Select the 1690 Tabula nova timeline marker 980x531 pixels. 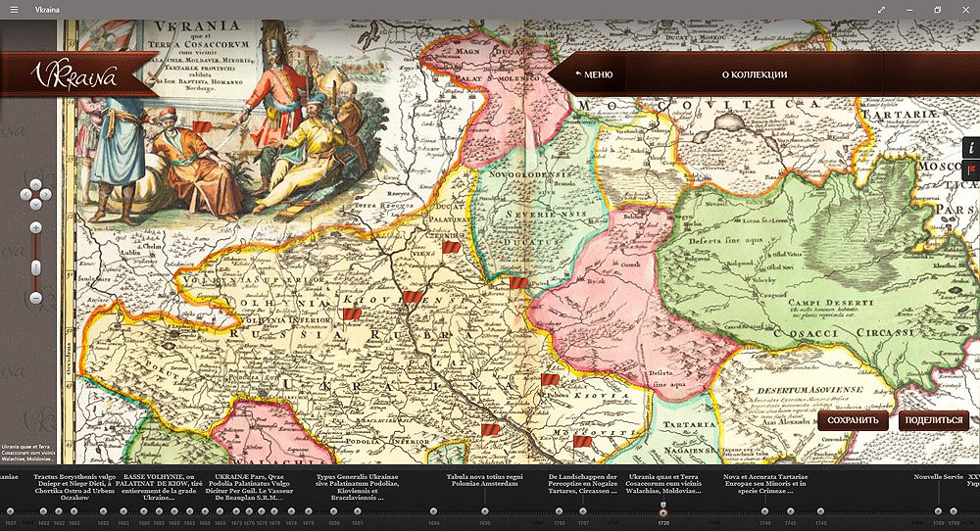tap(485, 511)
